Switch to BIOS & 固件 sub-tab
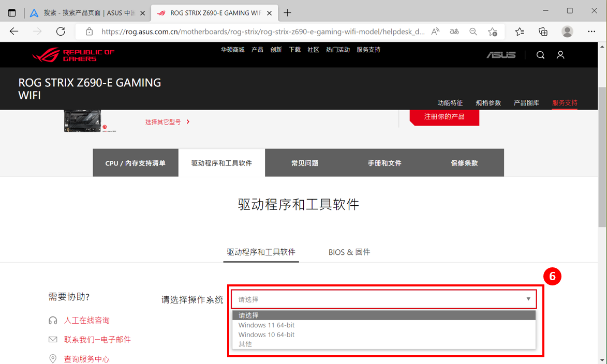This screenshot has height=364, width=607. (x=349, y=252)
